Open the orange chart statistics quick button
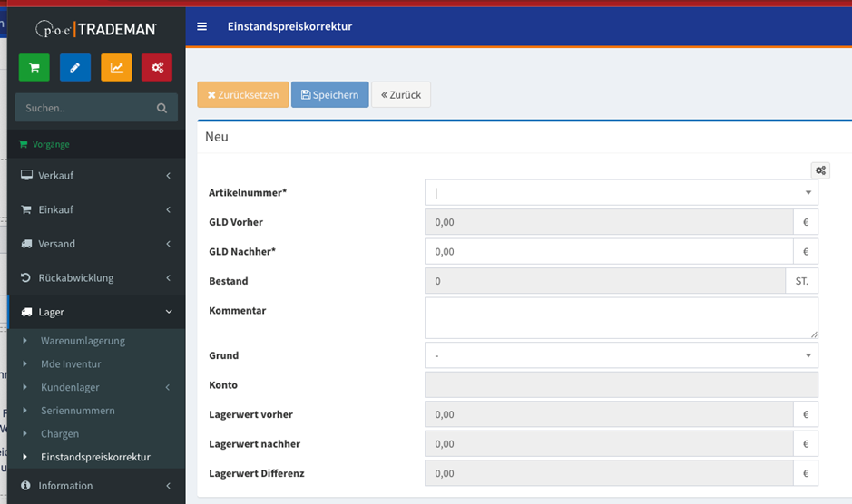 [x=116, y=67]
